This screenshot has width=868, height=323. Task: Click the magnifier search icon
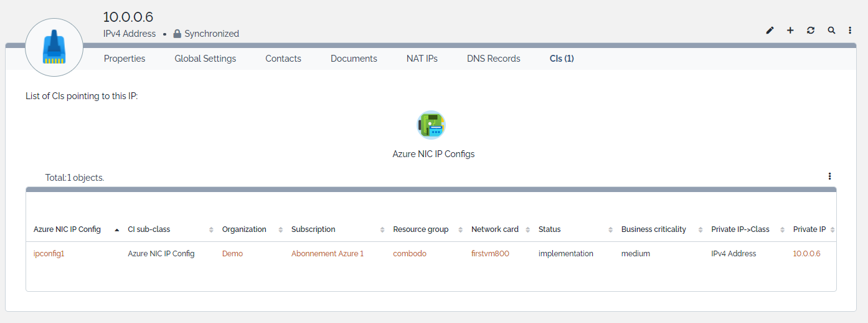pyautogui.click(x=831, y=30)
